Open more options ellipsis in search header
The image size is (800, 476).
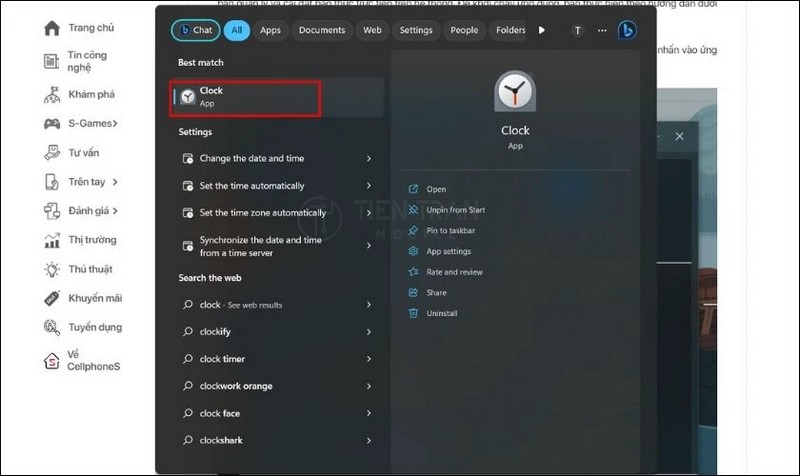601,30
